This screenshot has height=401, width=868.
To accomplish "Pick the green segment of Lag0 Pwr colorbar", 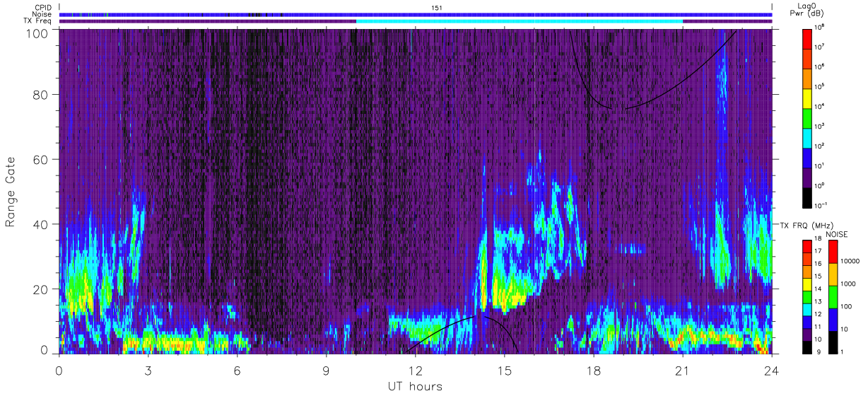I will click(807, 117).
